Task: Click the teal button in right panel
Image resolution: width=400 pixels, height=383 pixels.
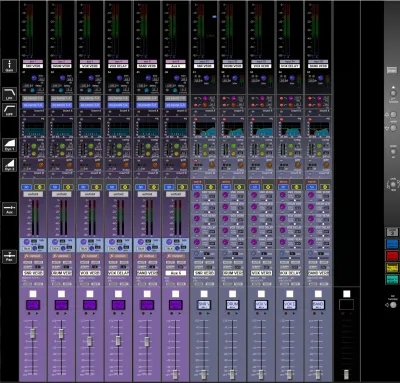Action: 392,279
